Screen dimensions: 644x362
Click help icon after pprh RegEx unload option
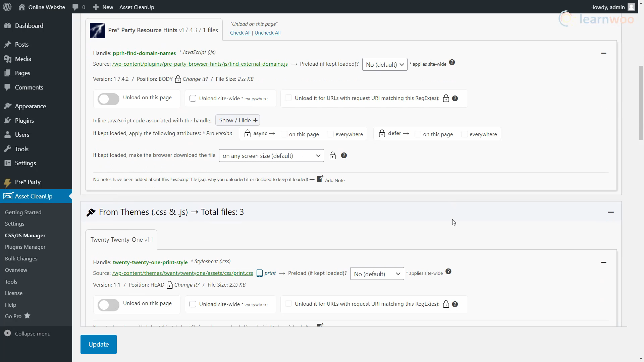(455, 98)
